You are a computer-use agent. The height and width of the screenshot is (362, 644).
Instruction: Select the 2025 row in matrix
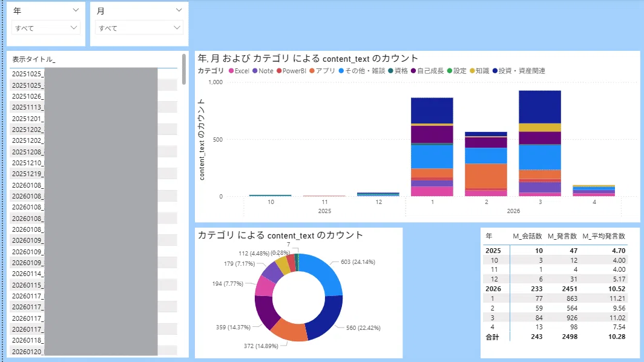[x=555, y=251]
